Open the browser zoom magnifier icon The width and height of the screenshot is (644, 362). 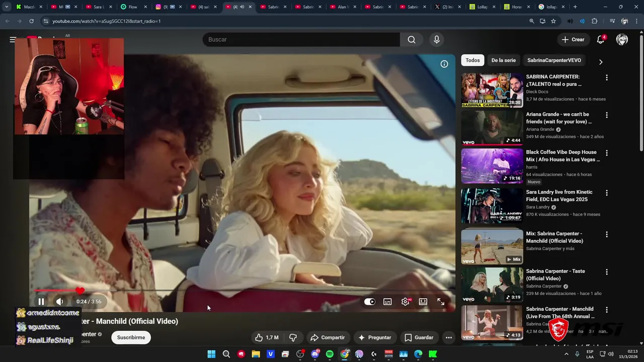[x=532, y=21]
